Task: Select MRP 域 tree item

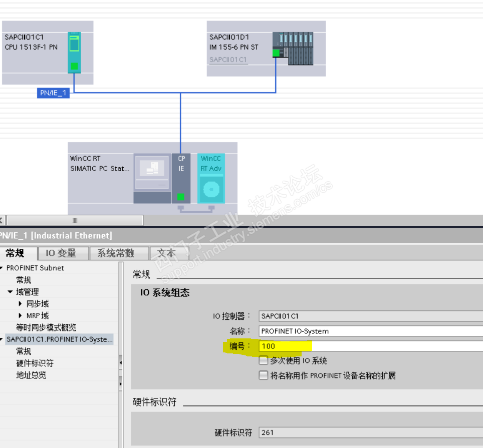Action: coord(38,315)
